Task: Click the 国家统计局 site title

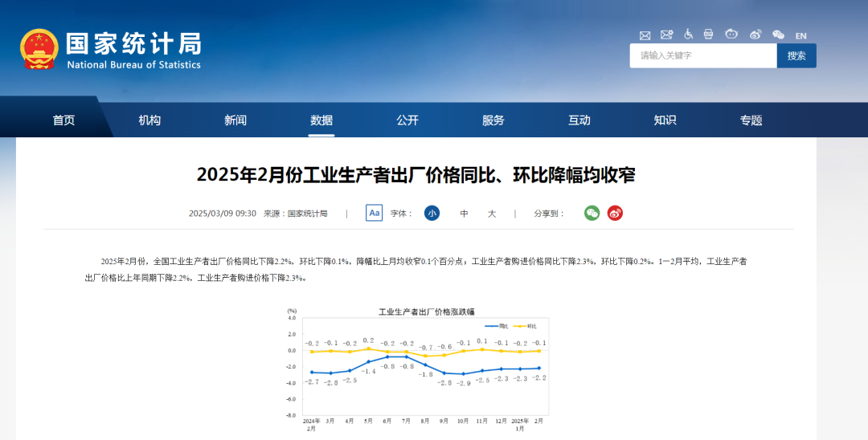Action: [133, 43]
